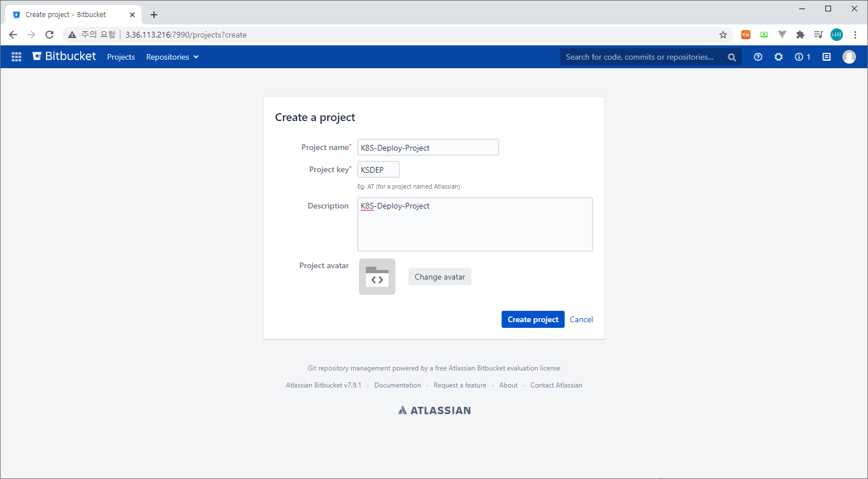Open the Documentation link in the footer
This screenshot has height=479, width=868.
pos(398,385)
